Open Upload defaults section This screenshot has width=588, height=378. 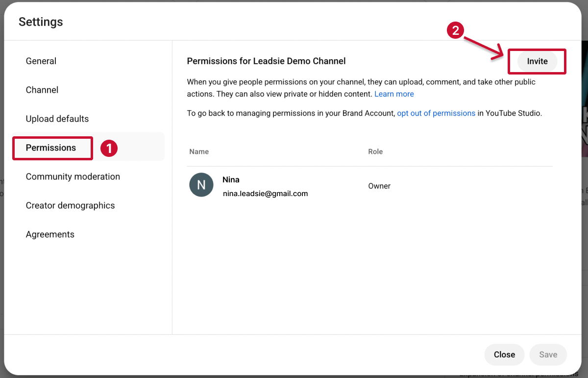tap(57, 119)
